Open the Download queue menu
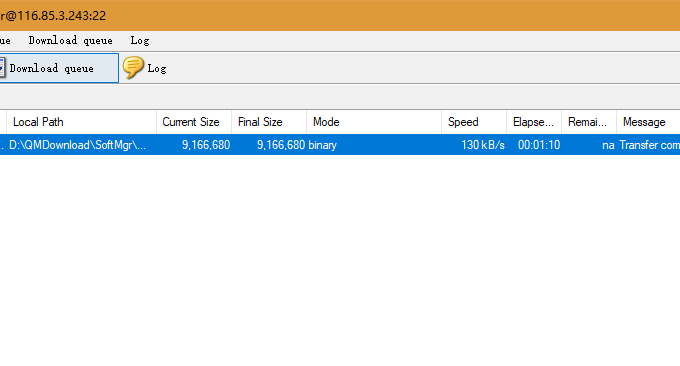680x366 pixels. point(70,41)
